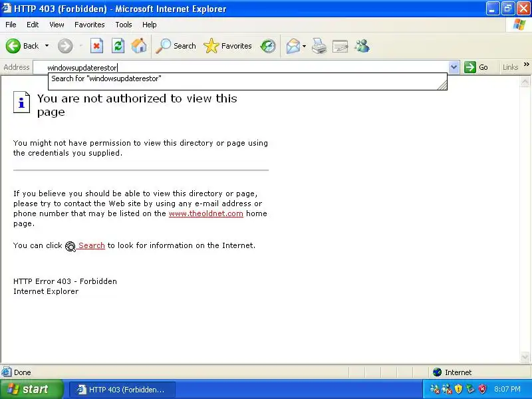This screenshot has width=532, height=399.
Task: Open the Favorites menu in menu bar
Action: pyautogui.click(x=90, y=25)
